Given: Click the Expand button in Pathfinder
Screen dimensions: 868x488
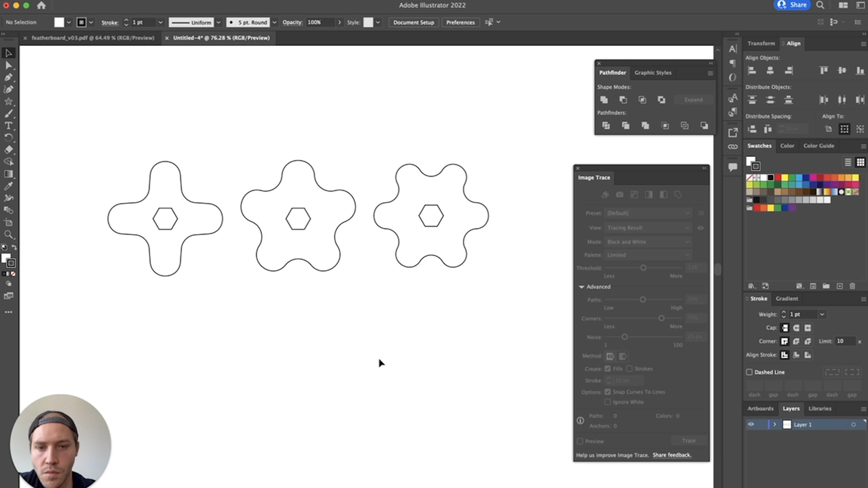Looking at the screenshot, I should click(693, 100).
